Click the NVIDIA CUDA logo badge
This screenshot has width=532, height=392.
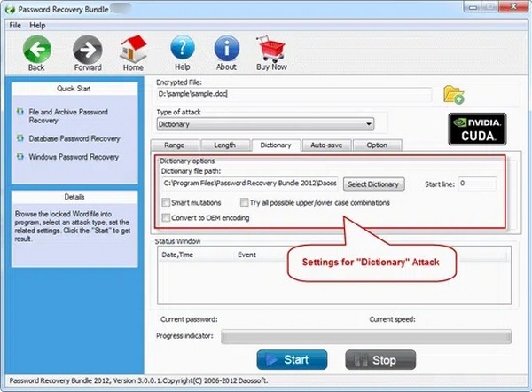tap(477, 129)
